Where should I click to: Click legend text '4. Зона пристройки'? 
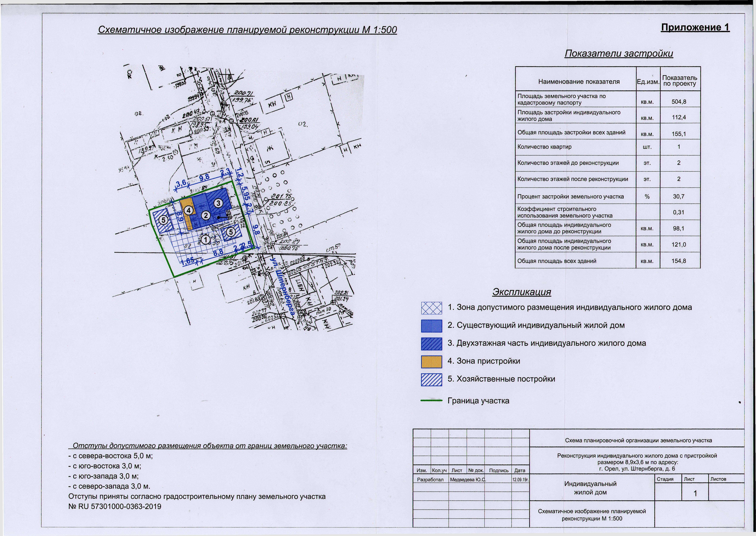pyautogui.click(x=484, y=361)
